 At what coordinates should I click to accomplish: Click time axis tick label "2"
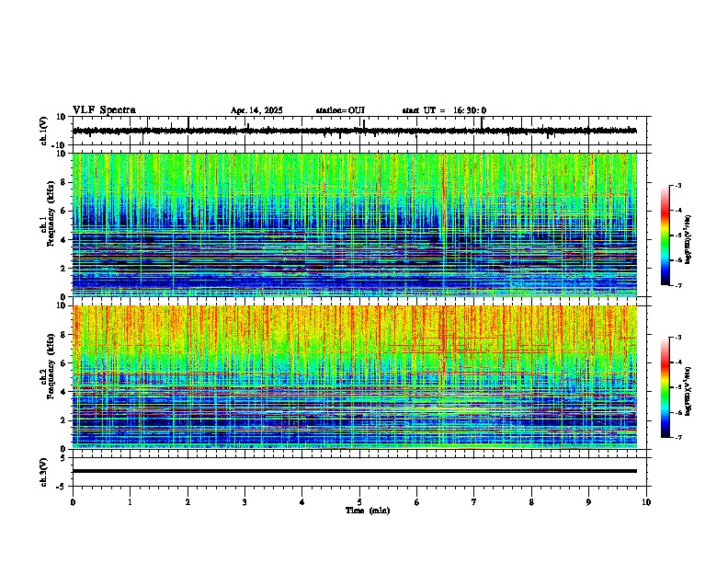188,502
